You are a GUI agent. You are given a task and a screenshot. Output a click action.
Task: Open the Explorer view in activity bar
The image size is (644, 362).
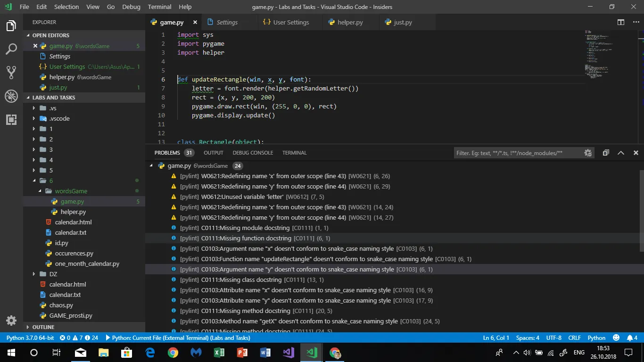click(x=11, y=26)
